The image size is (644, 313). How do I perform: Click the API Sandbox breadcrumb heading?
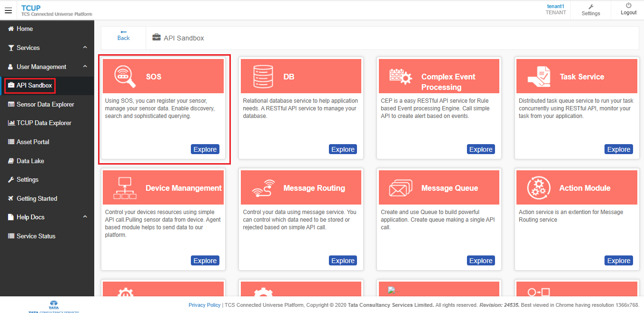184,38
